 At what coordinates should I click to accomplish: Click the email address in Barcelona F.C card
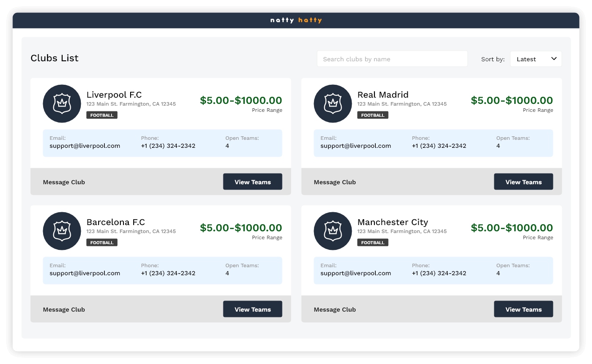pos(85,273)
